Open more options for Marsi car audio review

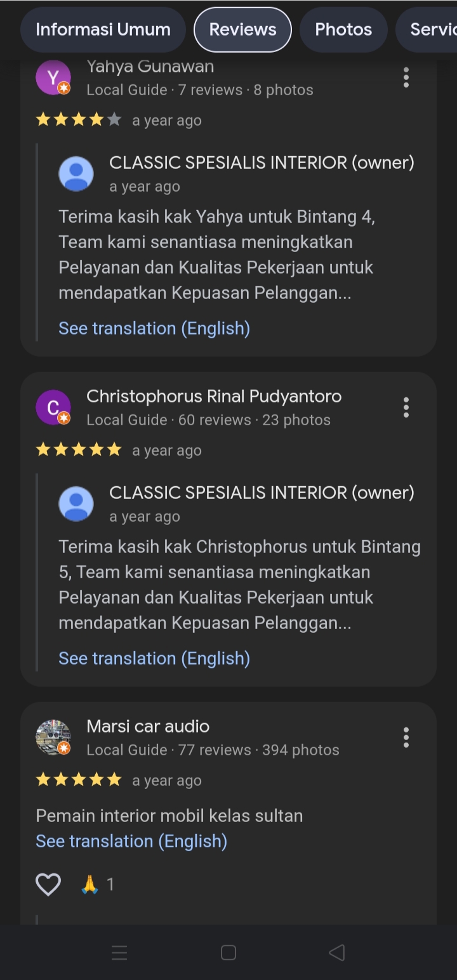(406, 738)
